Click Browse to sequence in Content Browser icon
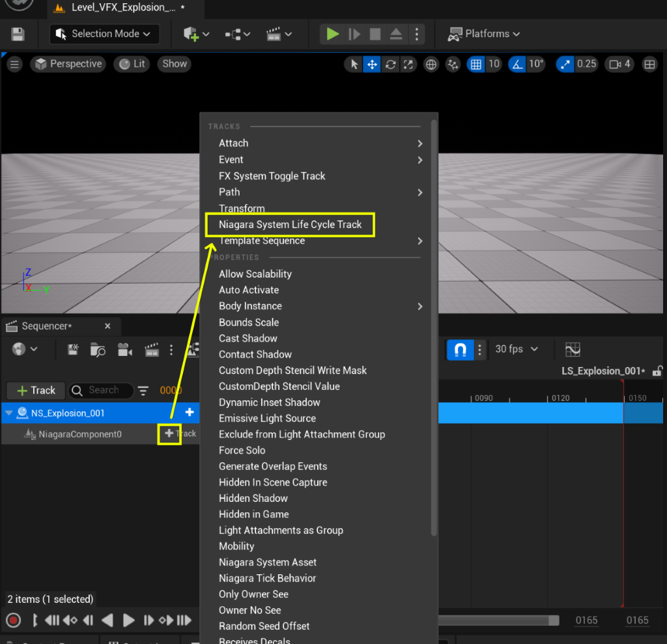The height and width of the screenshot is (644, 667). 98,350
